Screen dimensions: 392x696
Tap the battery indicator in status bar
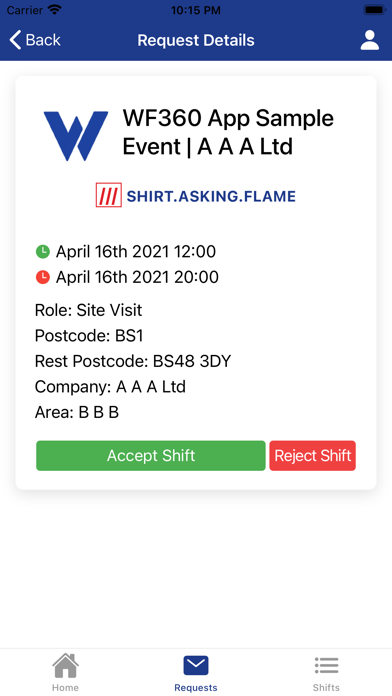coord(375,10)
